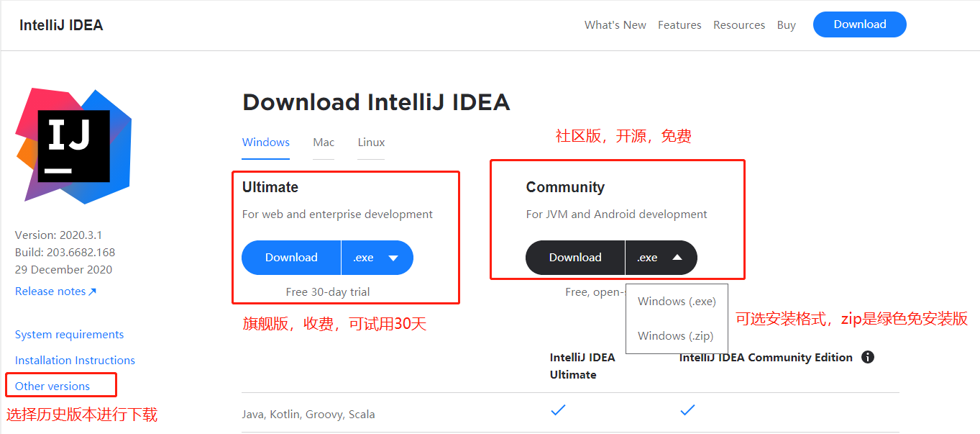
Task: Open the Installation Instructions link
Action: click(x=75, y=361)
